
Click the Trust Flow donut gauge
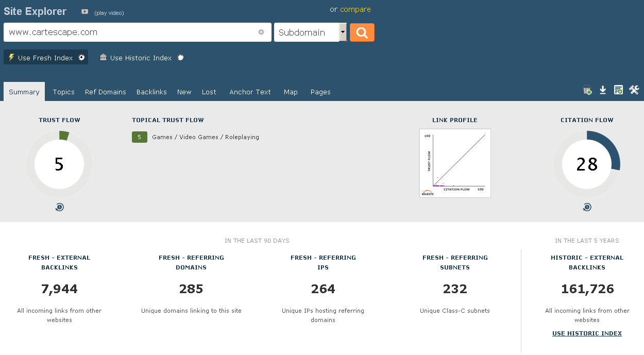point(59,164)
